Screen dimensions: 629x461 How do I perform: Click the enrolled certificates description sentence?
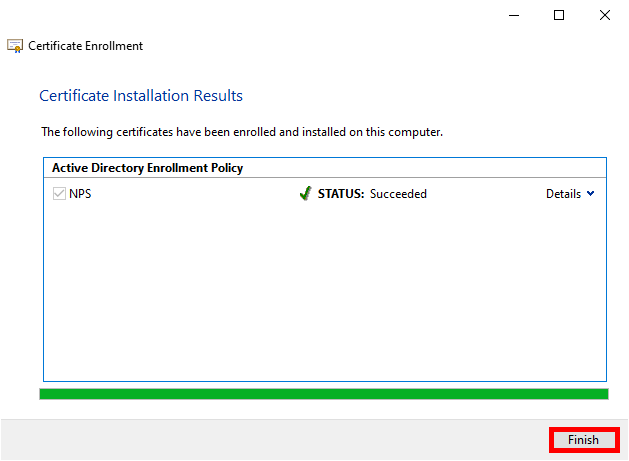pos(241,131)
